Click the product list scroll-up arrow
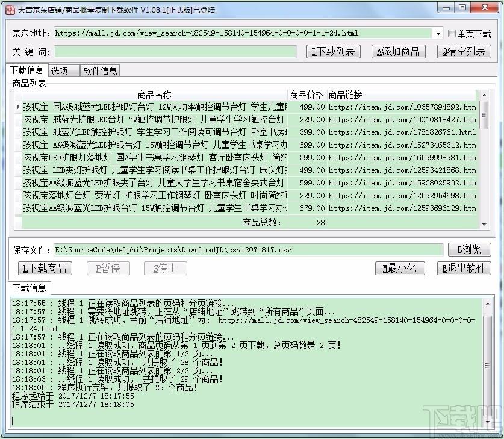The height and width of the screenshot is (439, 504). (484, 95)
